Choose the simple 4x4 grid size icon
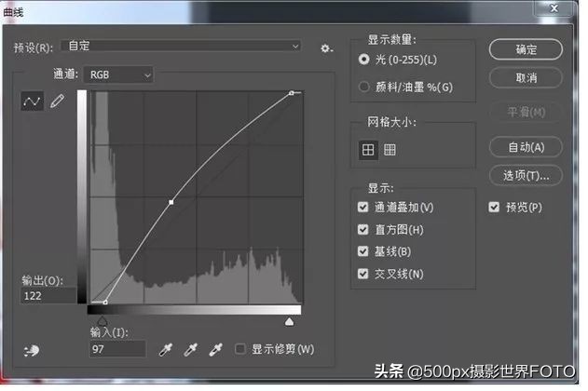 tap(368, 150)
